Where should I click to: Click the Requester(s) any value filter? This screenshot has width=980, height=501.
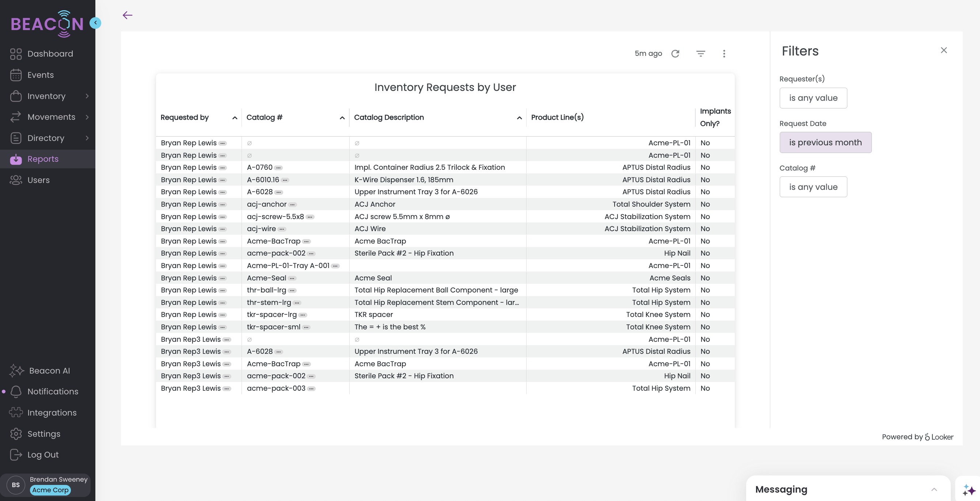click(x=813, y=98)
